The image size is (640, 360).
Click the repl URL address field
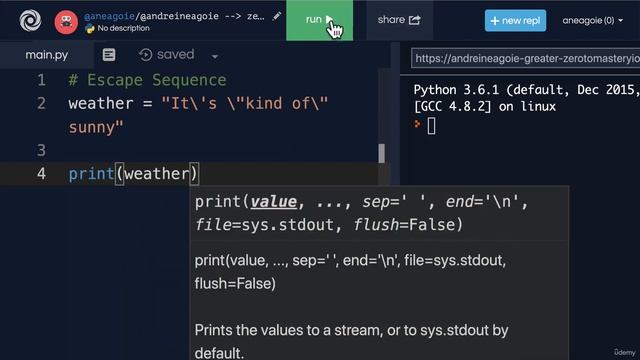coord(526,58)
